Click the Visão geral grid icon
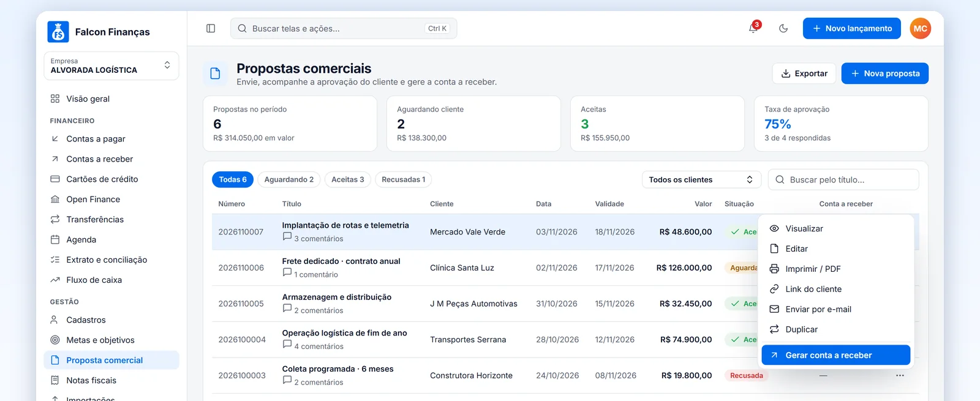The image size is (980, 401). point(55,99)
